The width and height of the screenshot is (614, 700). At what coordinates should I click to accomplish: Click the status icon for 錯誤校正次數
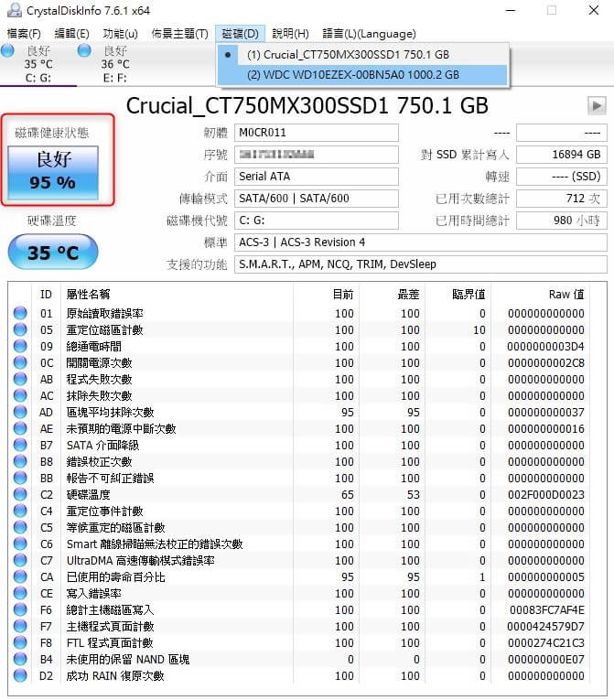[20, 461]
